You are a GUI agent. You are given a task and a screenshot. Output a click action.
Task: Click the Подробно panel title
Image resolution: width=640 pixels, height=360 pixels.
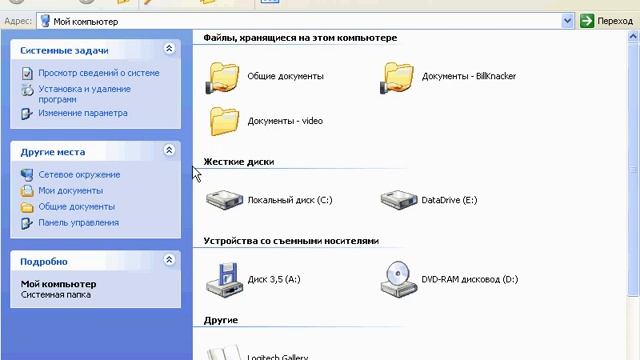(x=44, y=262)
